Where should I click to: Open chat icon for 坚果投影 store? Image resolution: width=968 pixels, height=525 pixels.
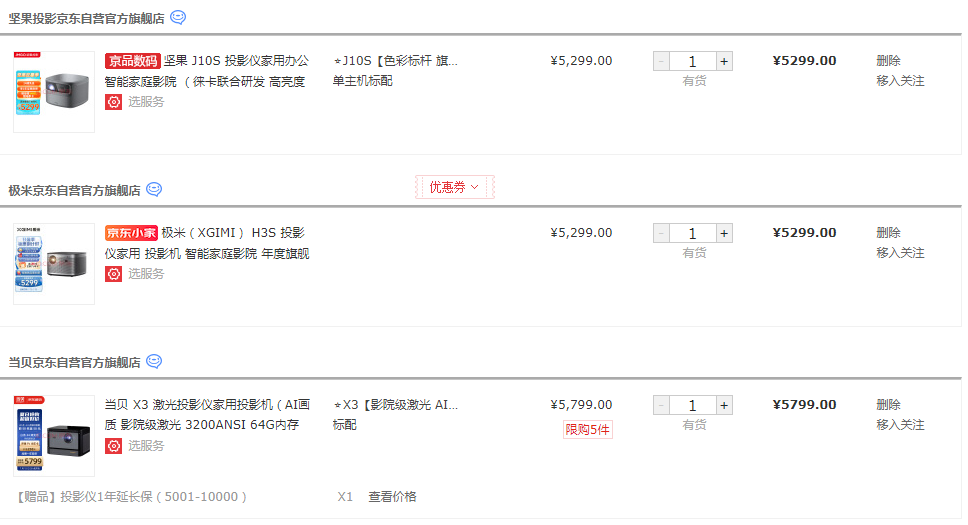(178, 17)
